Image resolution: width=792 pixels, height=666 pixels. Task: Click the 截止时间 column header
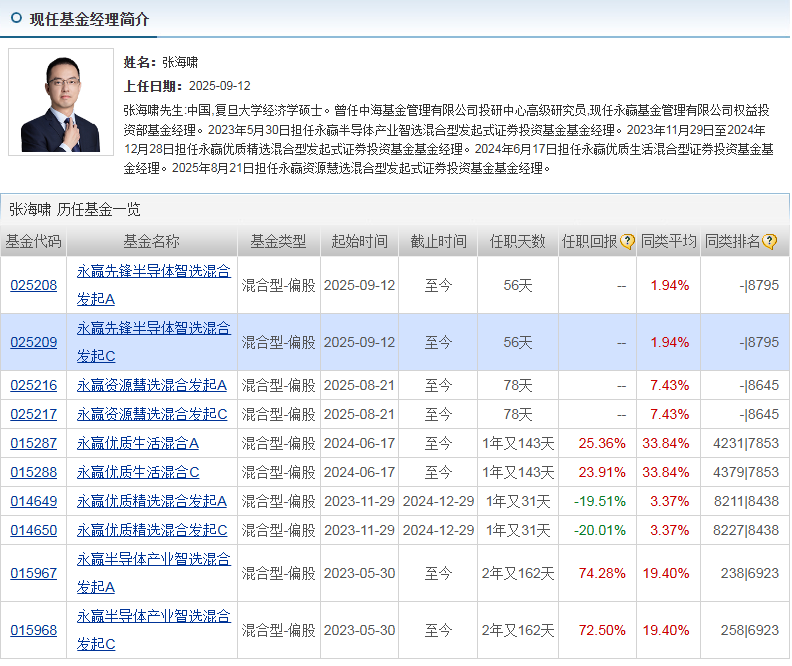pyautogui.click(x=438, y=242)
